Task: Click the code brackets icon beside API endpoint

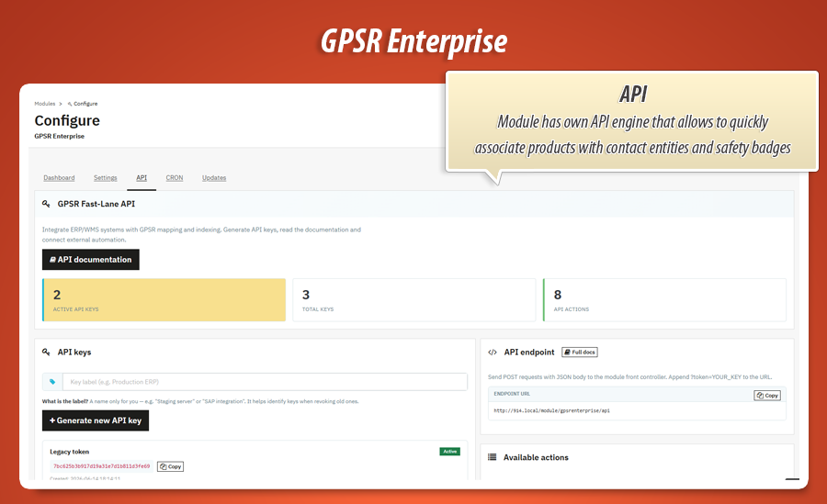Action: pos(493,353)
